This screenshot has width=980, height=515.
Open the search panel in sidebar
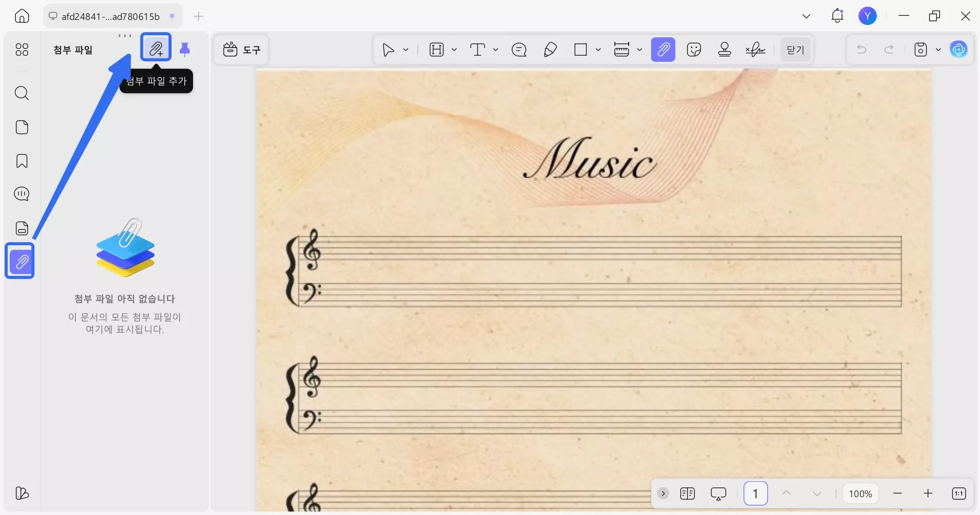[21, 93]
